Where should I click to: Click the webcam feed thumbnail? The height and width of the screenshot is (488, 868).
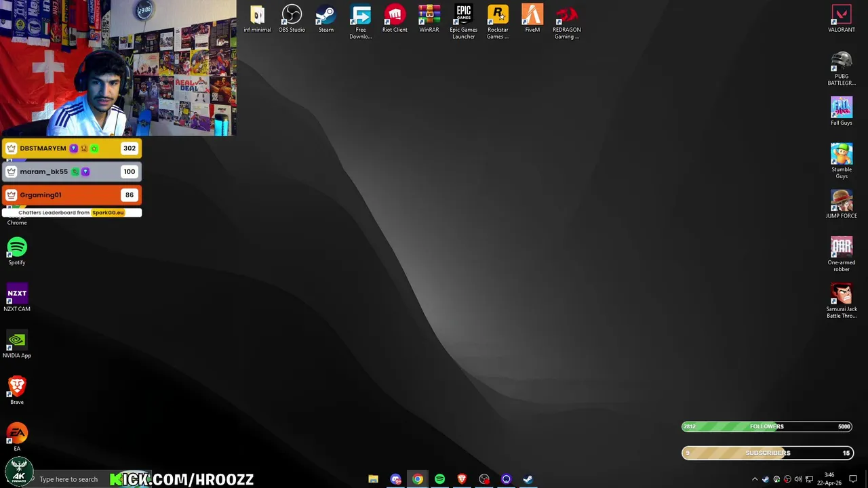tap(118, 68)
